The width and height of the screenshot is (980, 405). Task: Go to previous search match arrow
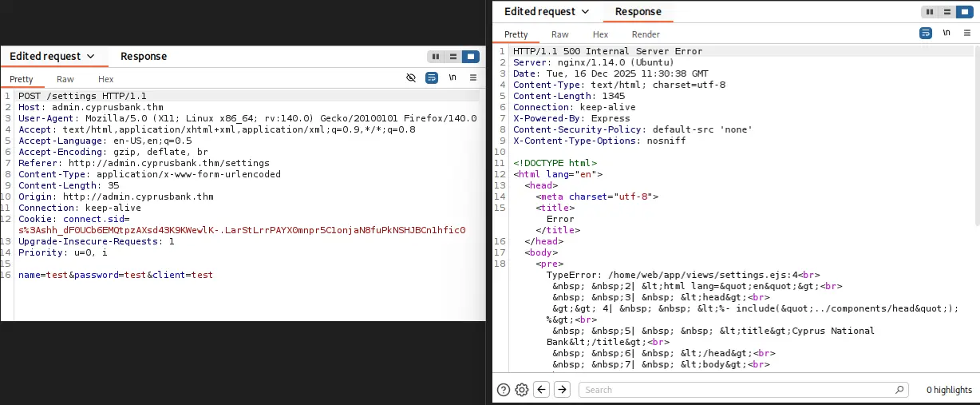tap(542, 390)
